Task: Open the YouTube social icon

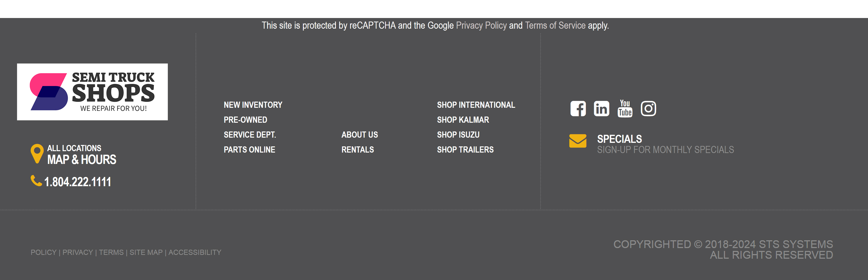Action: tap(625, 109)
